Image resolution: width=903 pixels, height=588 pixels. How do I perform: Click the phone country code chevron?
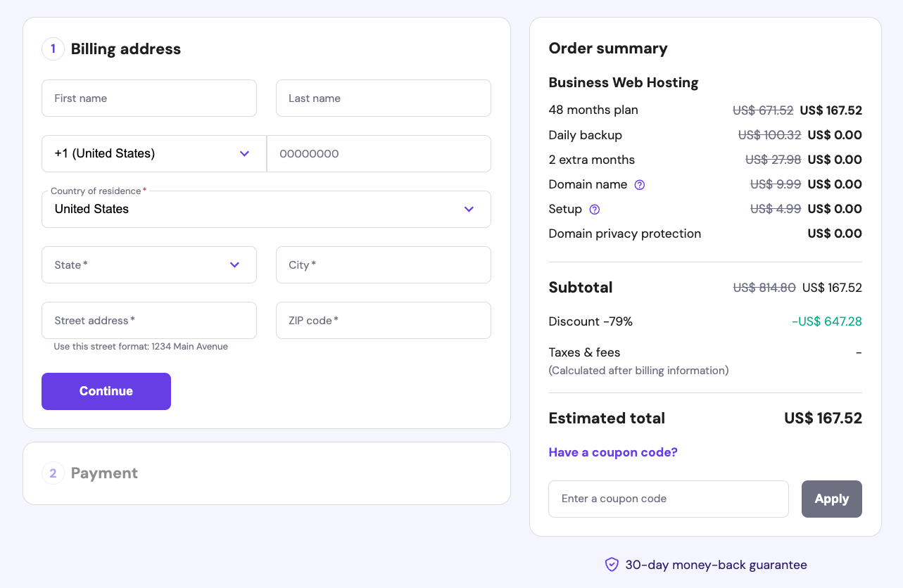[x=244, y=153]
